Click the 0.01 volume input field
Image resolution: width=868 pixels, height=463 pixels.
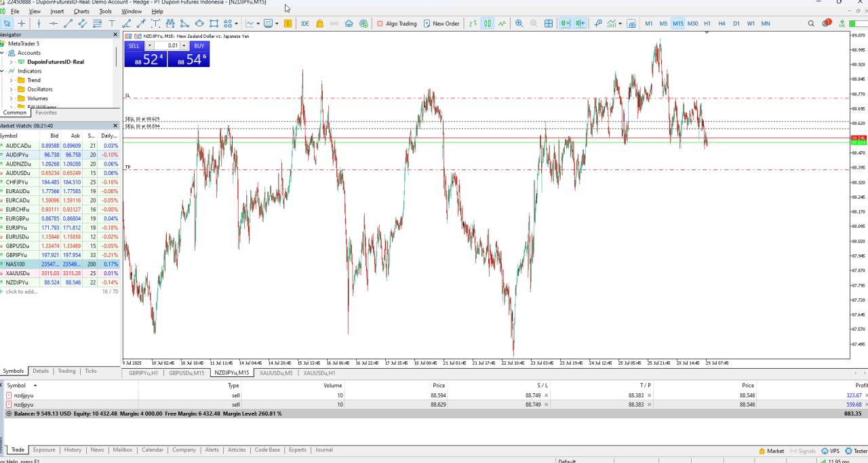tap(167, 46)
